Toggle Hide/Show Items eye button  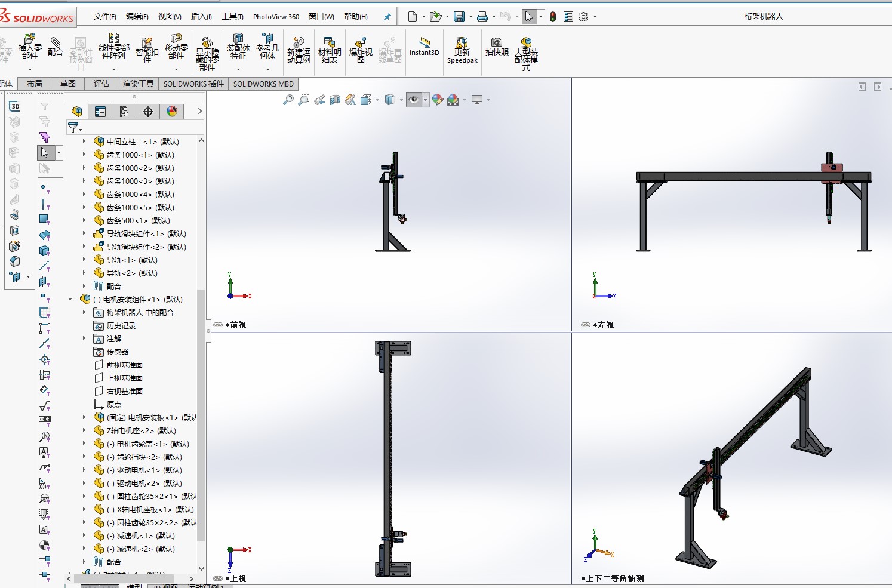(414, 100)
